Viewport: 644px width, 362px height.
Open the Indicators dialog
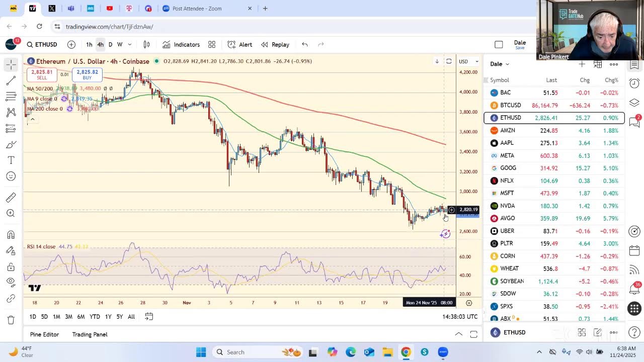pos(181,45)
